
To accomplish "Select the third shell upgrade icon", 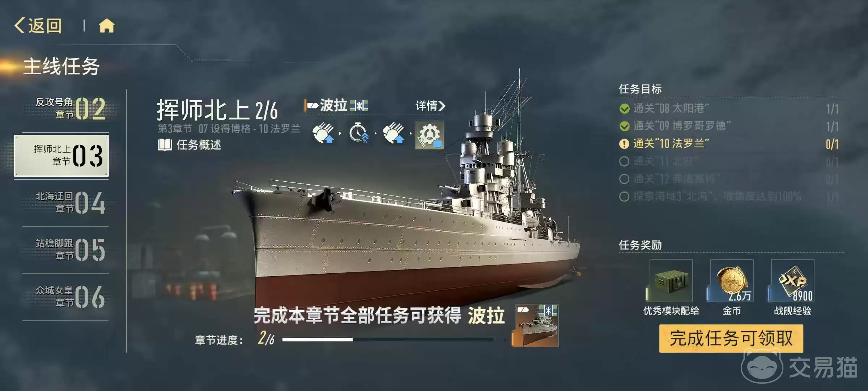I will pos(393,133).
